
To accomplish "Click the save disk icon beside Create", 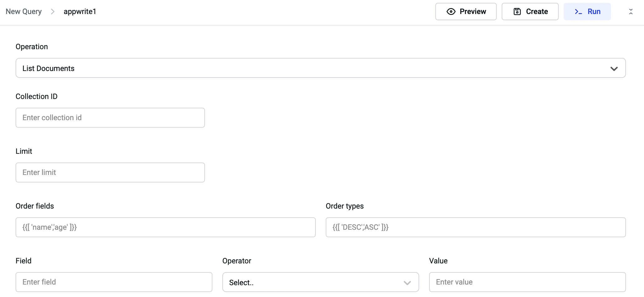I will pyautogui.click(x=517, y=12).
